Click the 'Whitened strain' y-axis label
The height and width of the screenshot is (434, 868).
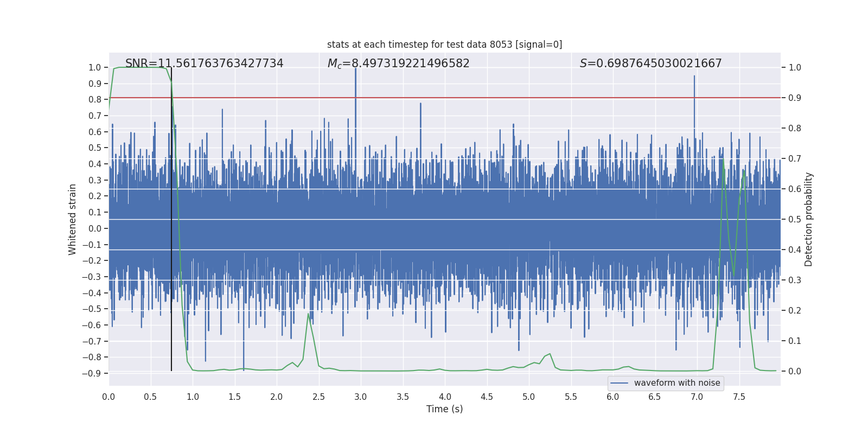[73, 219]
